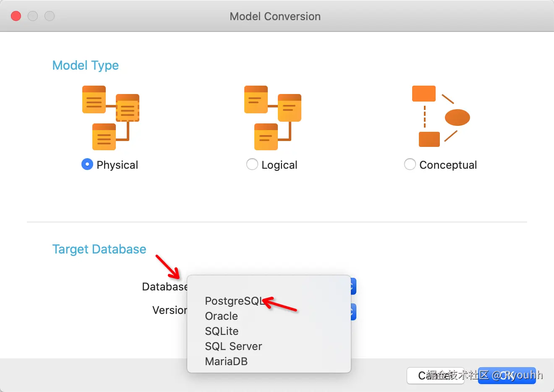
Task: Click the greyed-out zoom window button
Action: coord(50,16)
